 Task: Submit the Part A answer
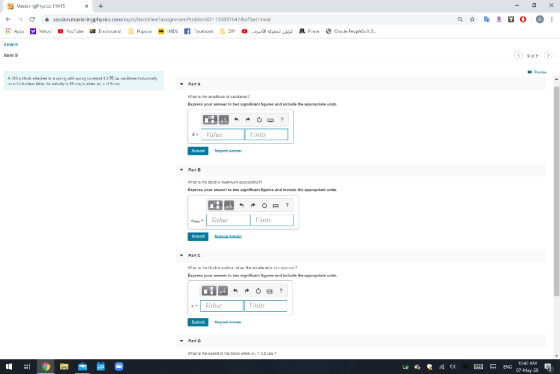click(198, 151)
